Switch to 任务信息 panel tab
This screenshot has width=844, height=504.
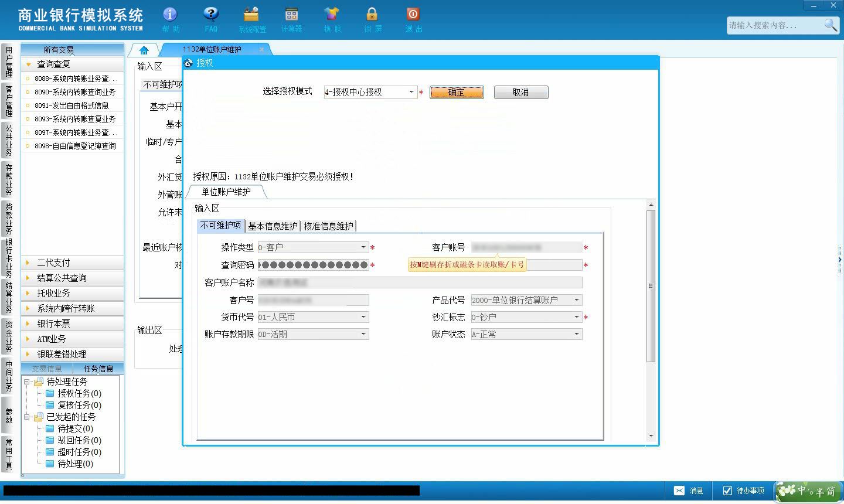(98, 369)
